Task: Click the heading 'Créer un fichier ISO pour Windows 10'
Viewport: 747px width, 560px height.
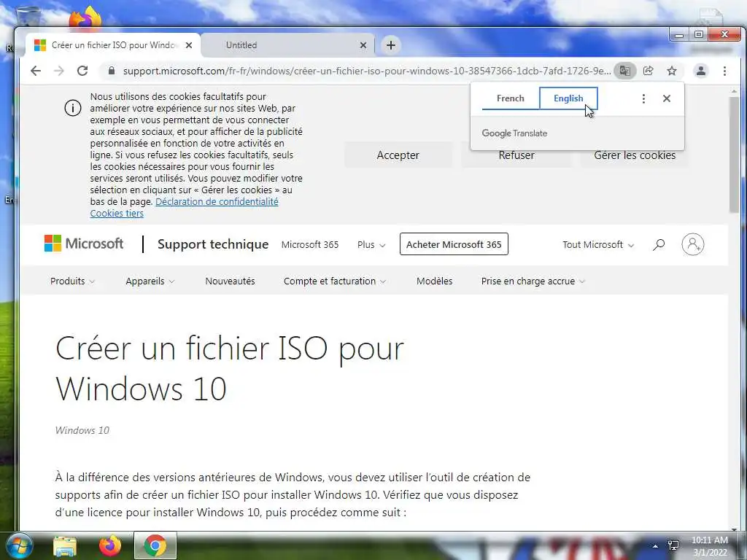Action: pyautogui.click(x=230, y=368)
